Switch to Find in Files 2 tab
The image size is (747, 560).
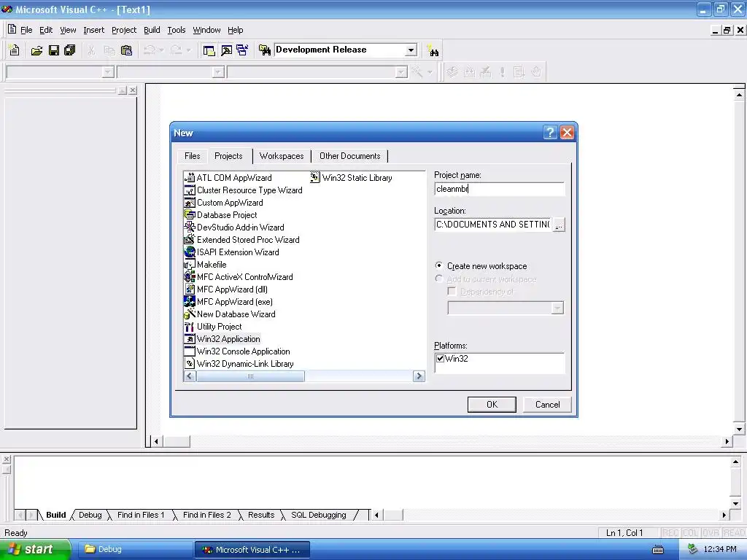coord(206,515)
